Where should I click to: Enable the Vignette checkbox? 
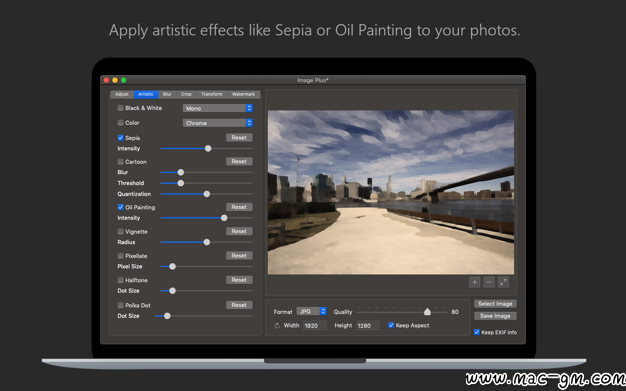pyautogui.click(x=121, y=231)
